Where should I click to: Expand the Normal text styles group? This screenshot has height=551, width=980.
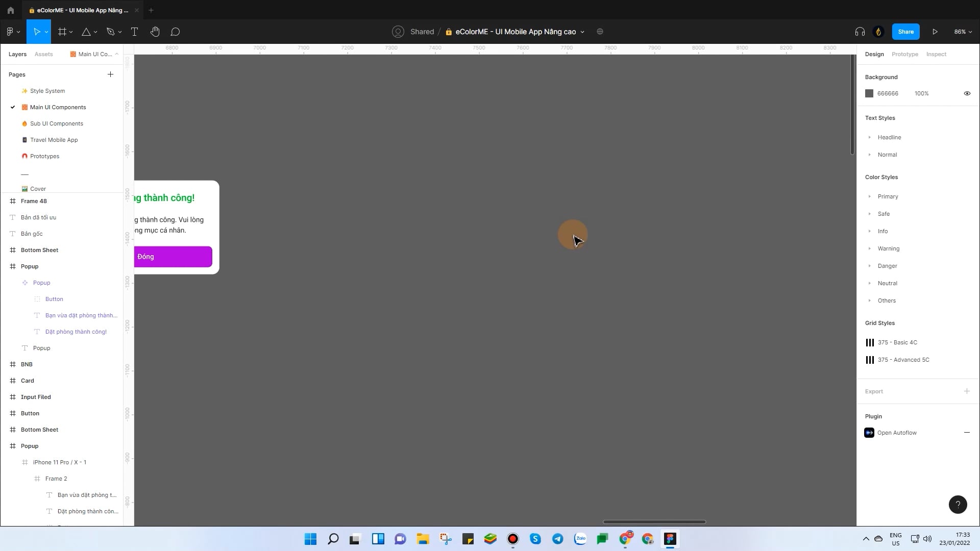pyautogui.click(x=869, y=155)
